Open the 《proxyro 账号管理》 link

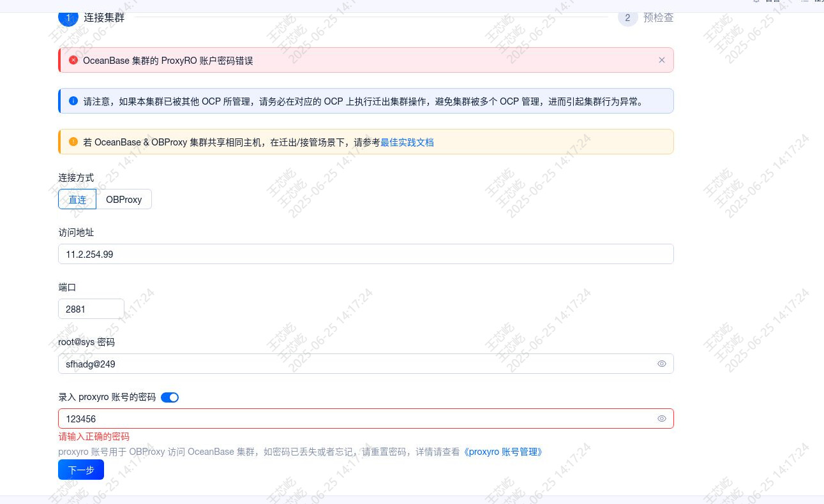[x=502, y=452]
